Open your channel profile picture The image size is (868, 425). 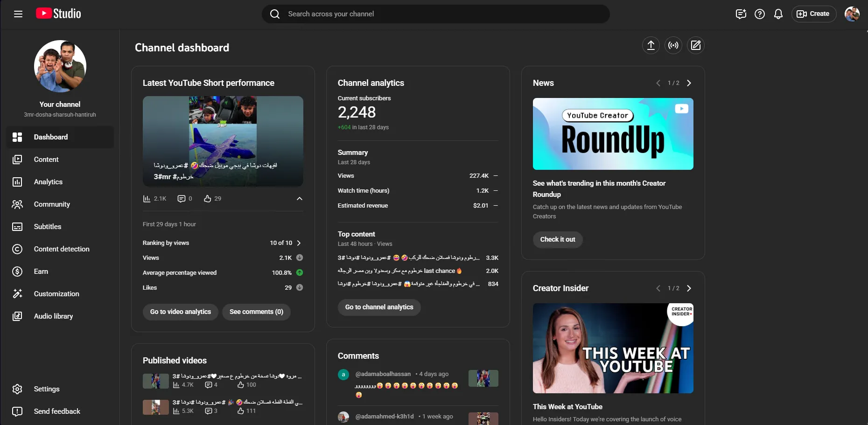(x=60, y=66)
